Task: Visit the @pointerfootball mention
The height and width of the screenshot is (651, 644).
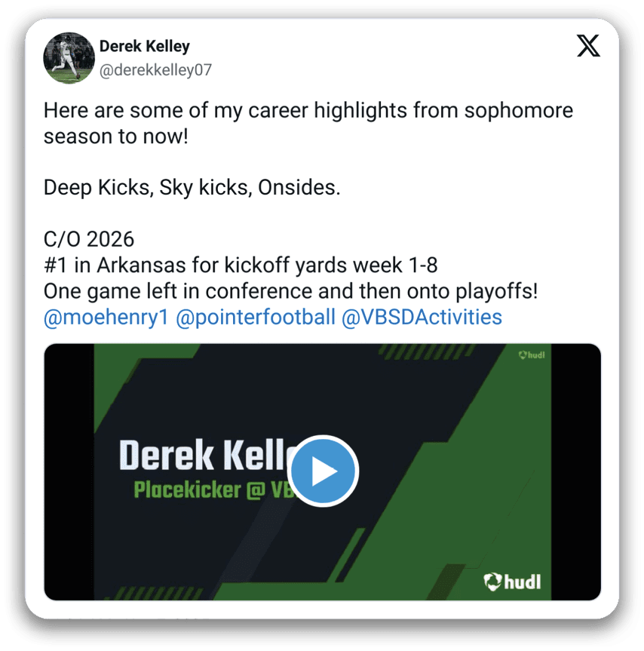Action: coord(255,317)
